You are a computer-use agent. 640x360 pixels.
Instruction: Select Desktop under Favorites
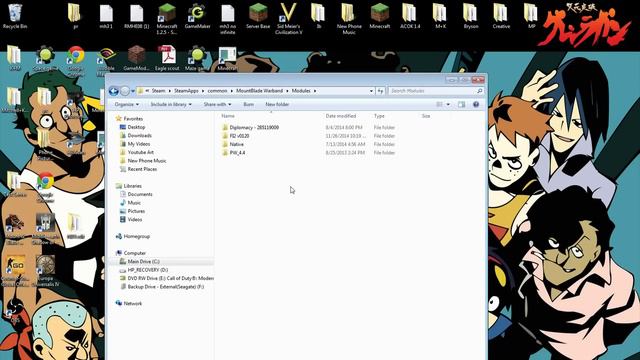tap(133, 127)
